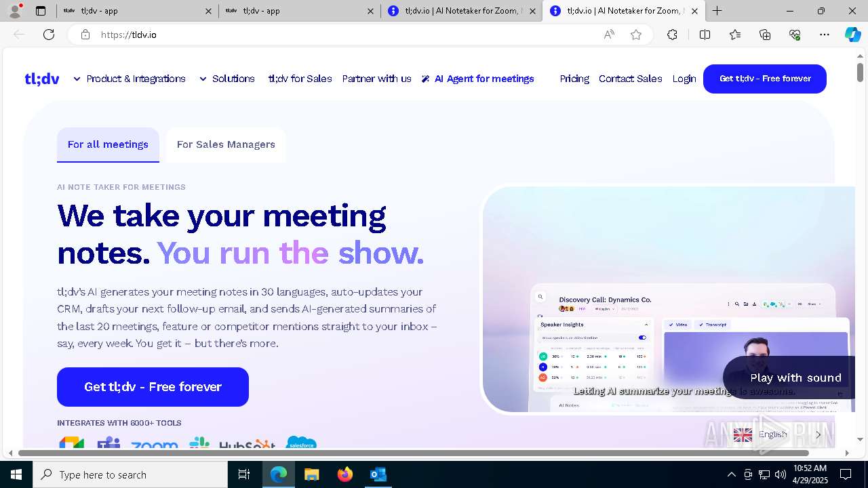Open Outlook from the taskbar

click(378, 474)
